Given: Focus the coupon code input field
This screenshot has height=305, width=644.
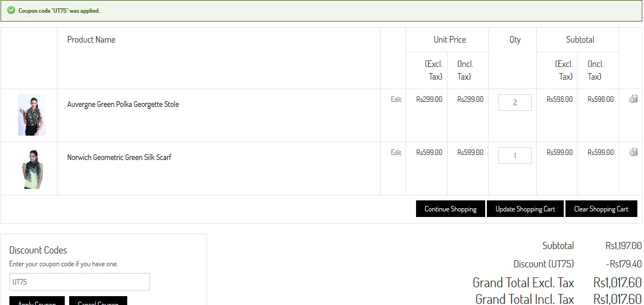Looking at the screenshot, I should (x=79, y=282).
